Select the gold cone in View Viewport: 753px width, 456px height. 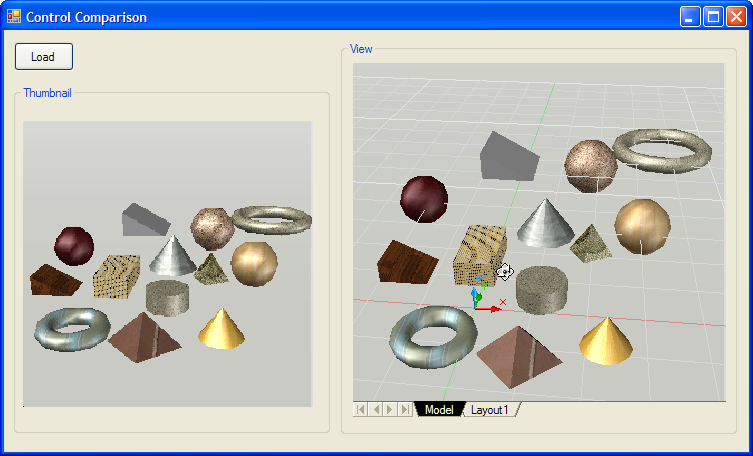(x=606, y=340)
